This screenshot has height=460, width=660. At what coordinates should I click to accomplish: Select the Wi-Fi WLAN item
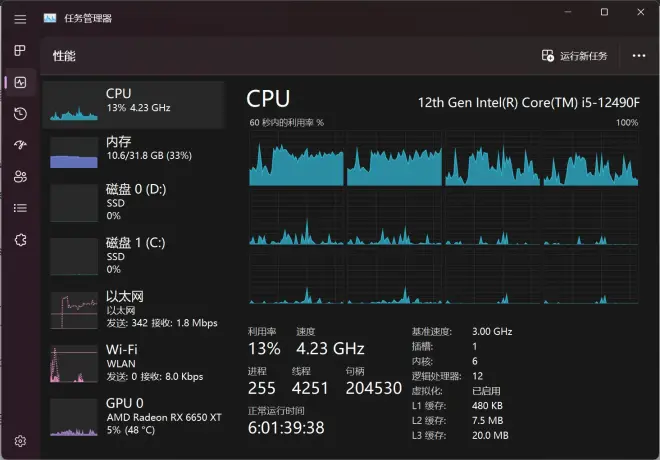tap(133, 363)
